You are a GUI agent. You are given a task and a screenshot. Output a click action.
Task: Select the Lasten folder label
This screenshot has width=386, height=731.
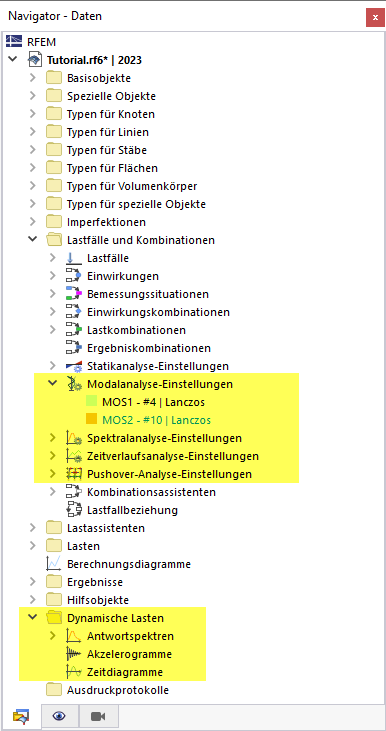tap(83, 546)
